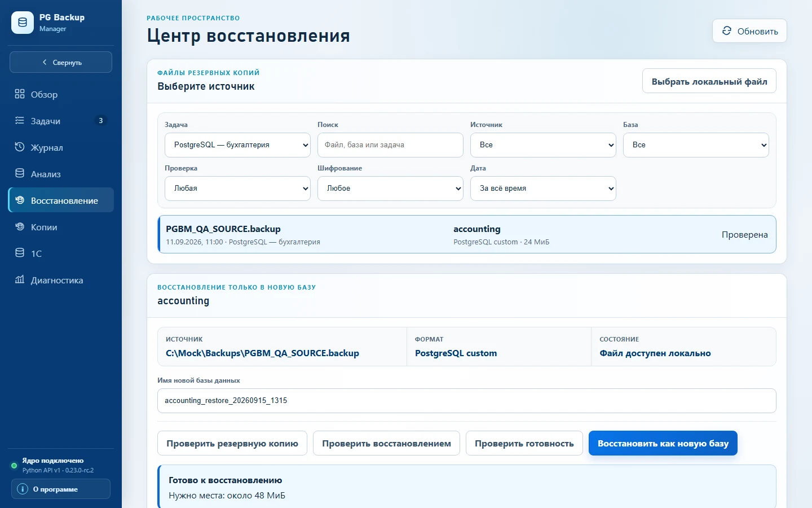This screenshot has width=812, height=508.
Task: Go to the Обзор section
Action: click(61, 94)
